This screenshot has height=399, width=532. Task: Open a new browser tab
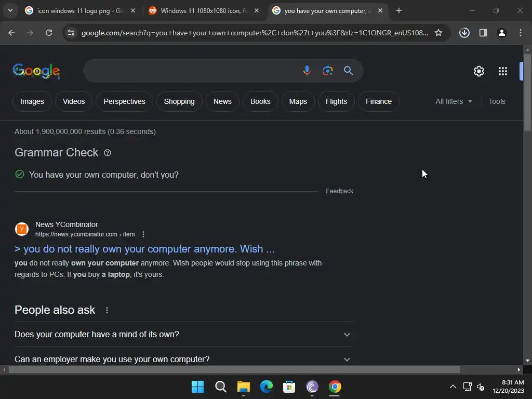399,11
